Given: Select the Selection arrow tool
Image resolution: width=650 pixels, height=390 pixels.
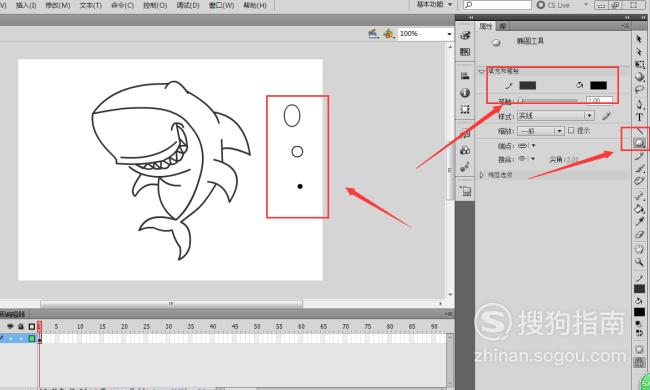Looking at the screenshot, I should pos(639,39).
